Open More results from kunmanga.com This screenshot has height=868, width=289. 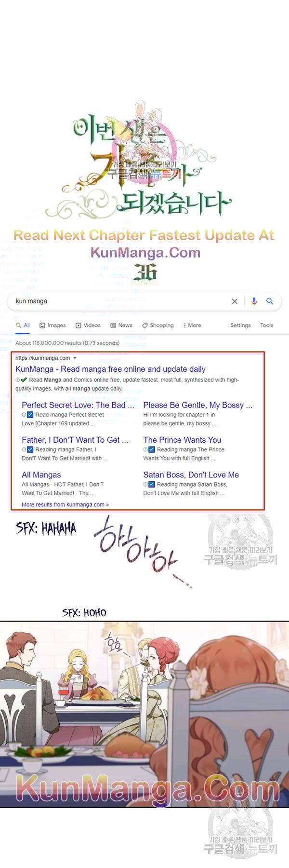(65, 504)
